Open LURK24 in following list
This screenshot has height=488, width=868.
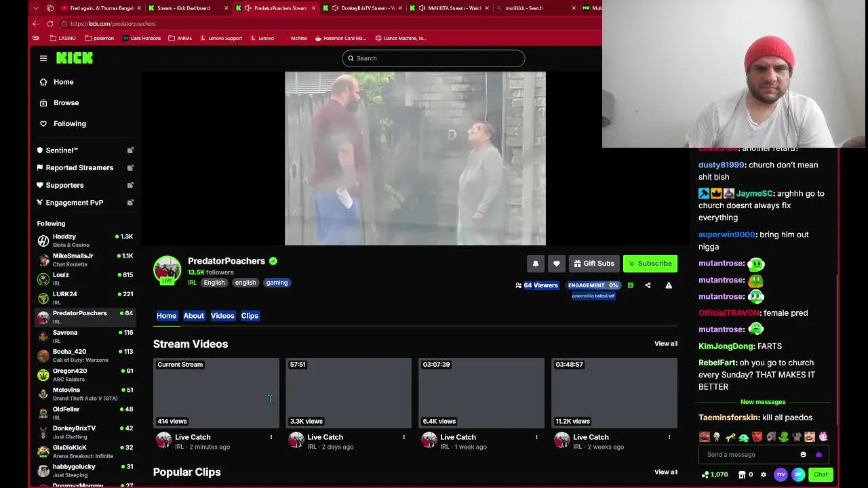pos(85,298)
